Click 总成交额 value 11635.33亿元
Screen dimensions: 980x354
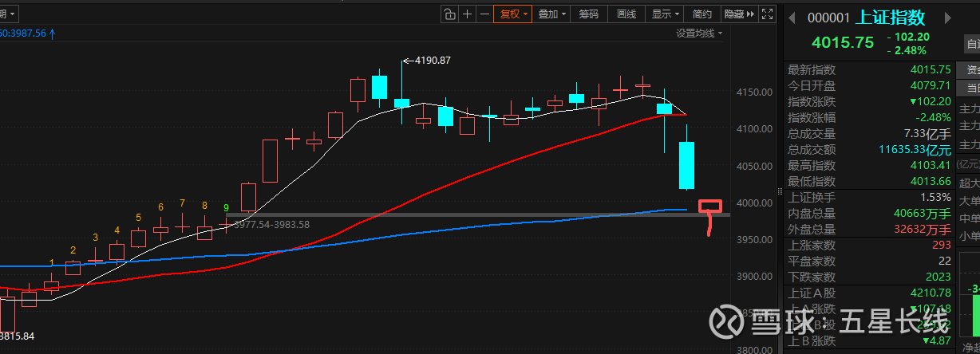[x=915, y=149]
